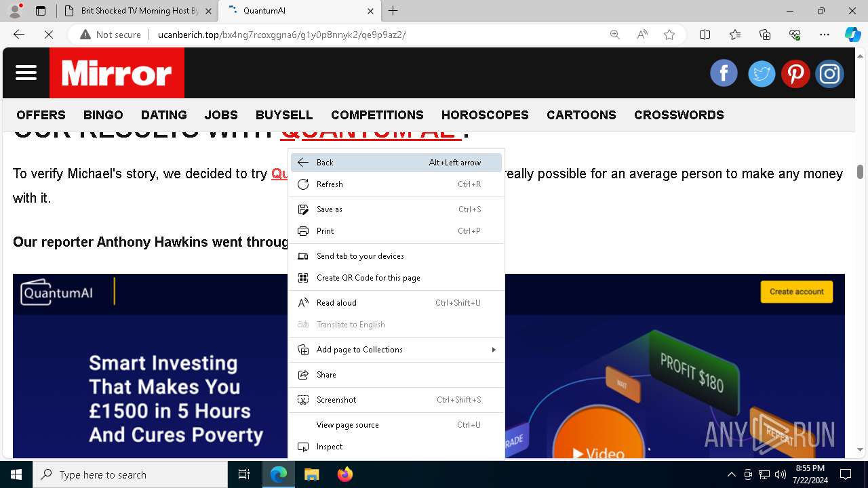The width and height of the screenshot is (868, 488).
Task: Open the hamburger menu on Mirror header
Action: (26, 73)
